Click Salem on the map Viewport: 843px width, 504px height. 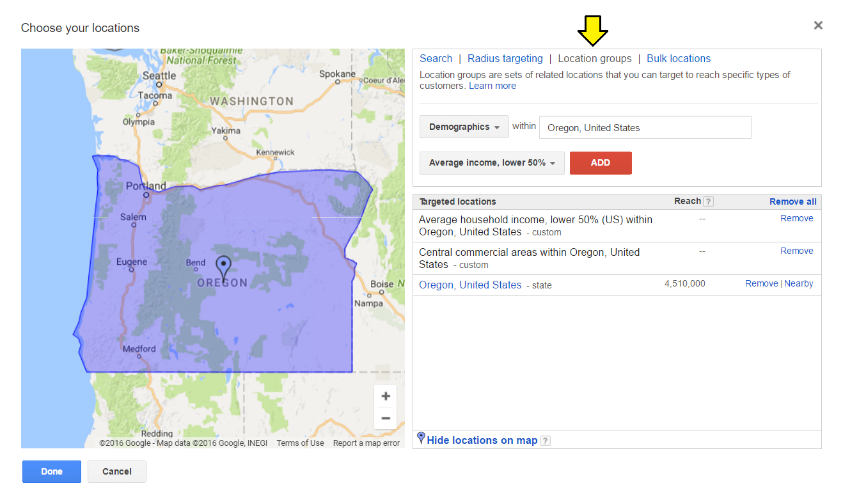tap(133, 217)
